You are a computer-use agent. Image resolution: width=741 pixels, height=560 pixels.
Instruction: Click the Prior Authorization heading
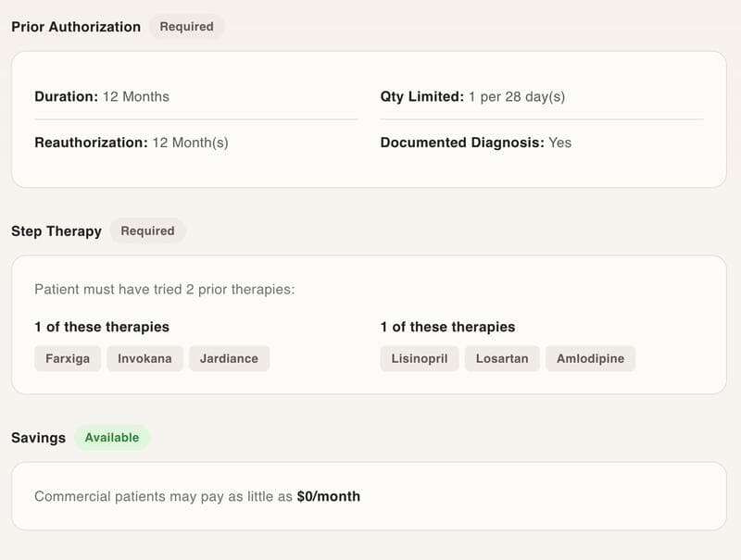[76, 27]
